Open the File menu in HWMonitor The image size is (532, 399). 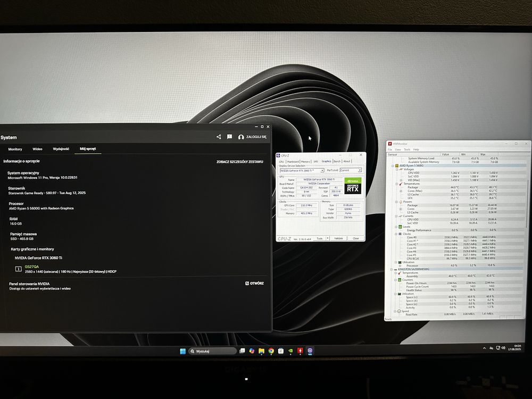coord(390,149)
